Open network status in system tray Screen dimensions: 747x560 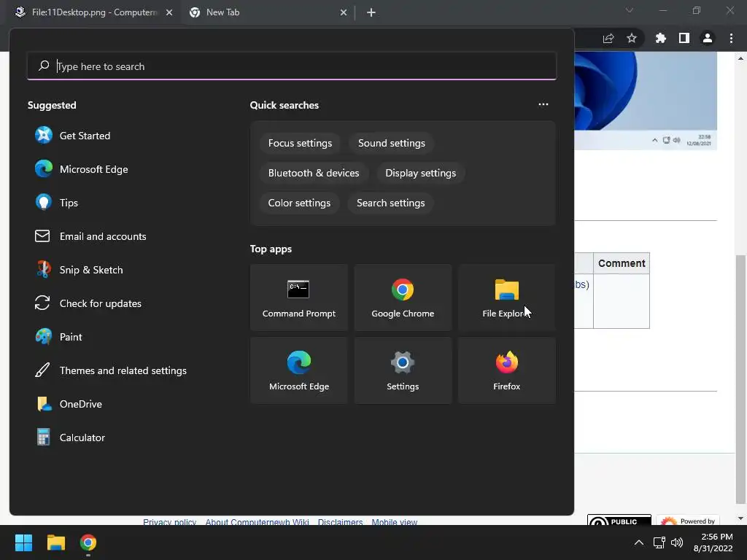pyautogui.click(x=659, y=542)
